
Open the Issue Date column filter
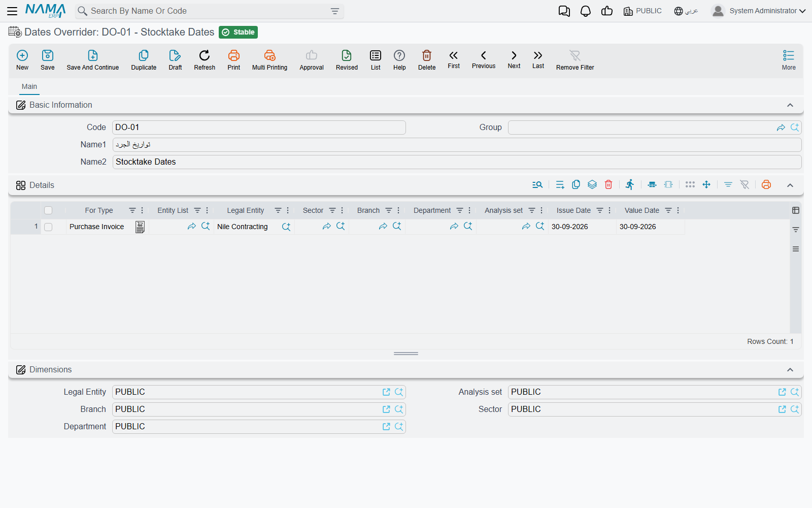600,210
